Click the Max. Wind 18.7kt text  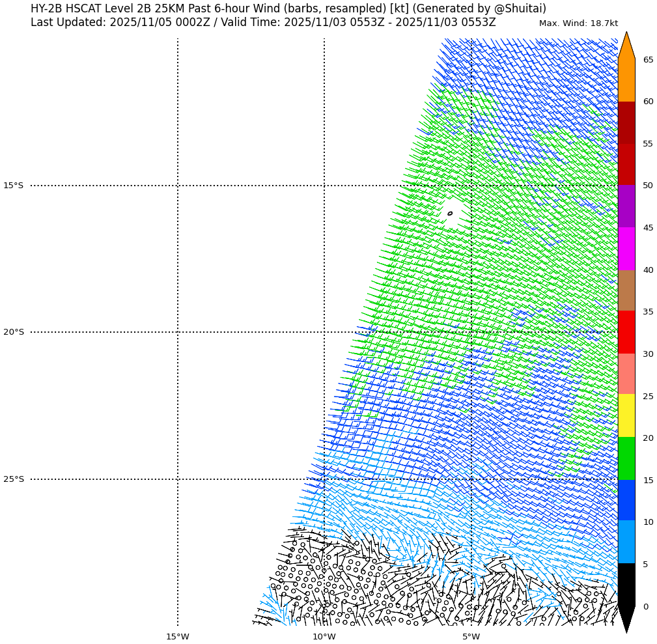pyautogui.click(x=578, y=23)
